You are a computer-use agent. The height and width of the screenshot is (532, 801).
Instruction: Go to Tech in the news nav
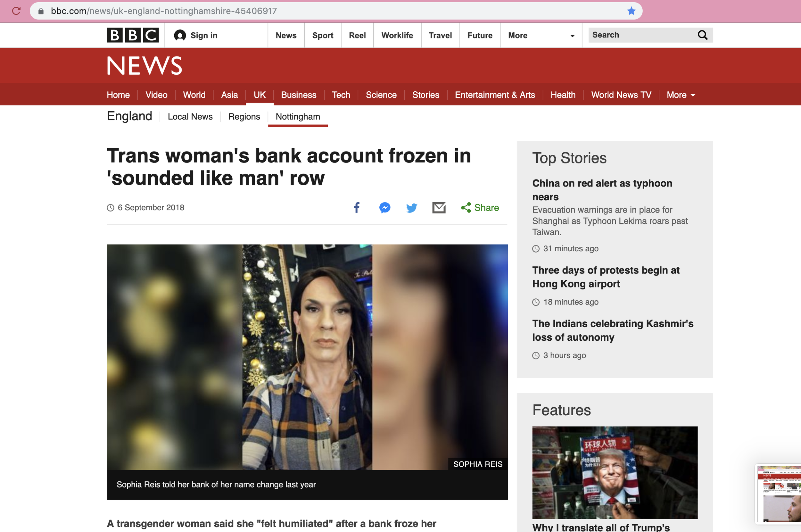341,95
